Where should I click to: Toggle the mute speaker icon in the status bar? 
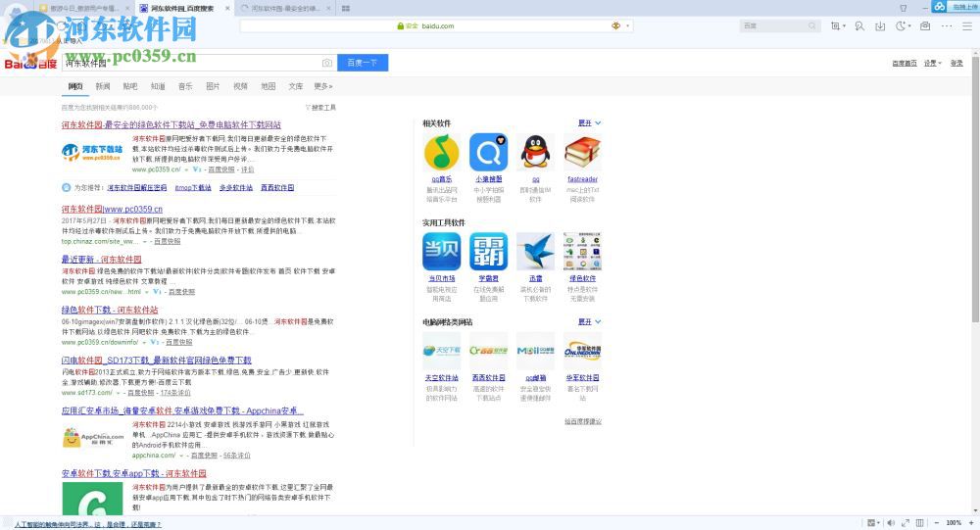(x=891, y=522)
